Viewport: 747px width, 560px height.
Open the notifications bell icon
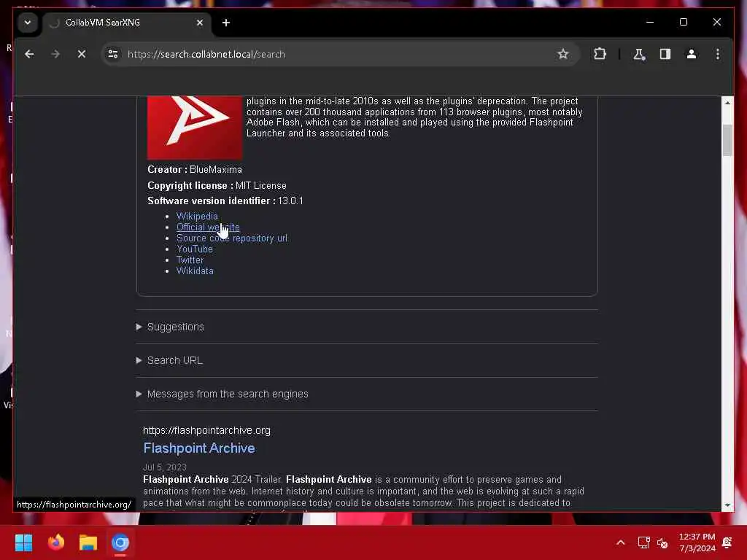tap(727, 542)
